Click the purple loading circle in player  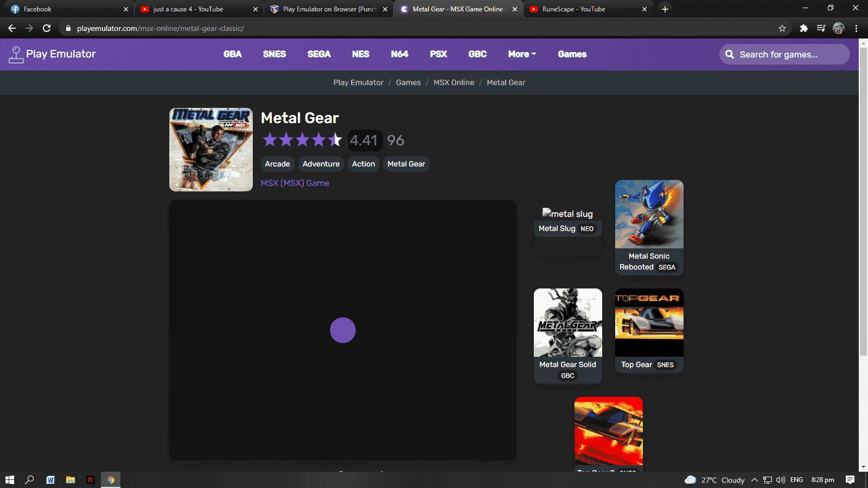click(343, 330)
